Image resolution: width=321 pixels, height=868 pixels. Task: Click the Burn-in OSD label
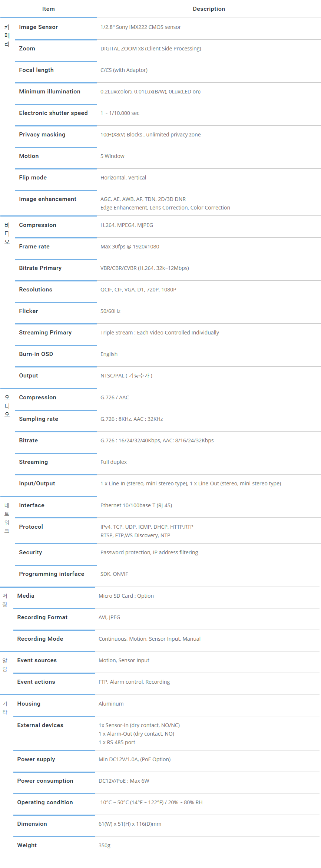[x=36, y=354]
